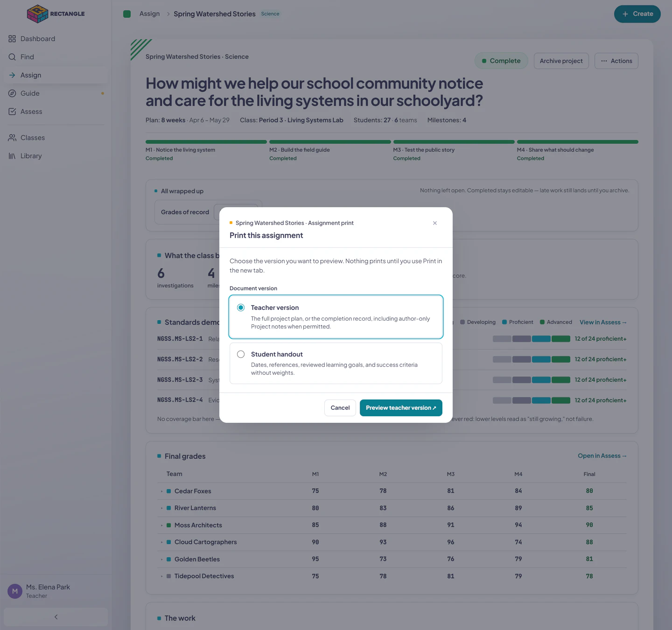The image size is (672, 630).
Task: Click the three-dot icon on Actions
Action: tap(604, 61)
